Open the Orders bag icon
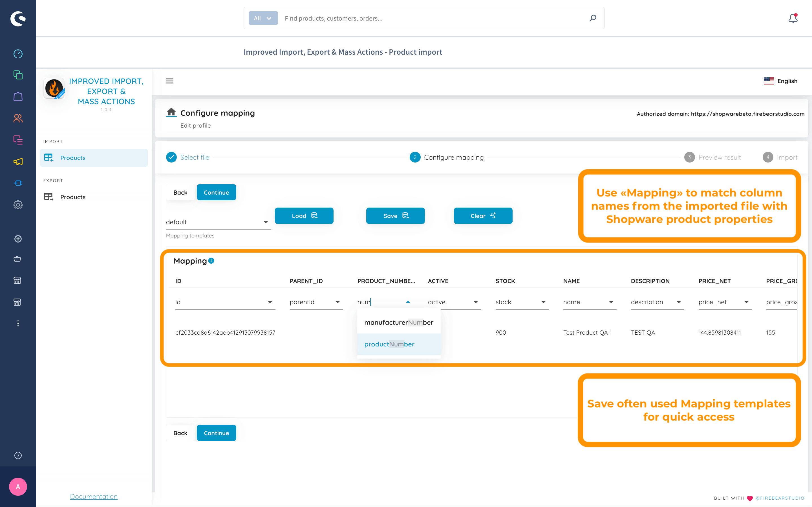Viewport: 812px width, 507px height. pos(18,97)
